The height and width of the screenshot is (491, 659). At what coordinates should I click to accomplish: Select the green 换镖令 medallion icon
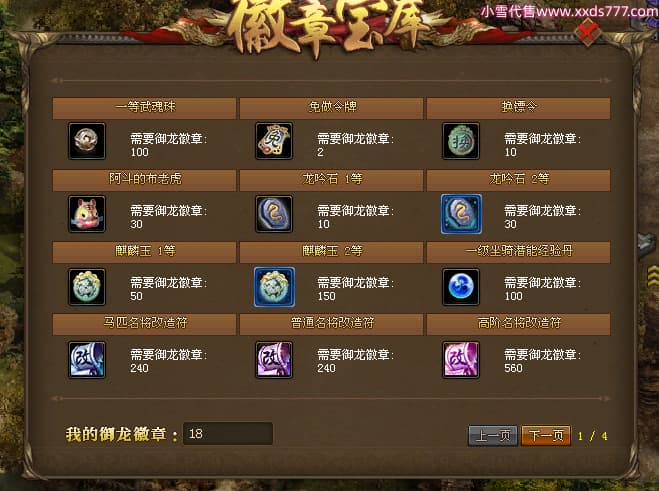tap(461, 141)
